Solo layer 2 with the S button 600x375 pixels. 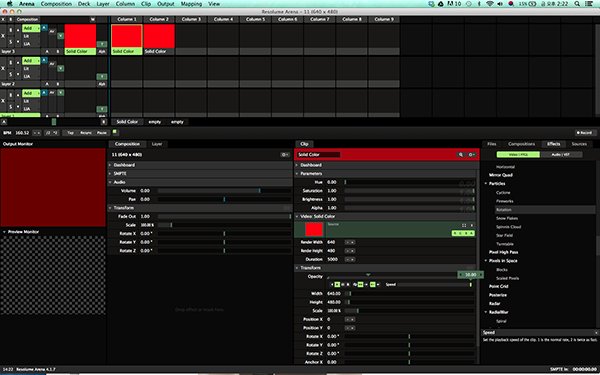coord(11,75)
